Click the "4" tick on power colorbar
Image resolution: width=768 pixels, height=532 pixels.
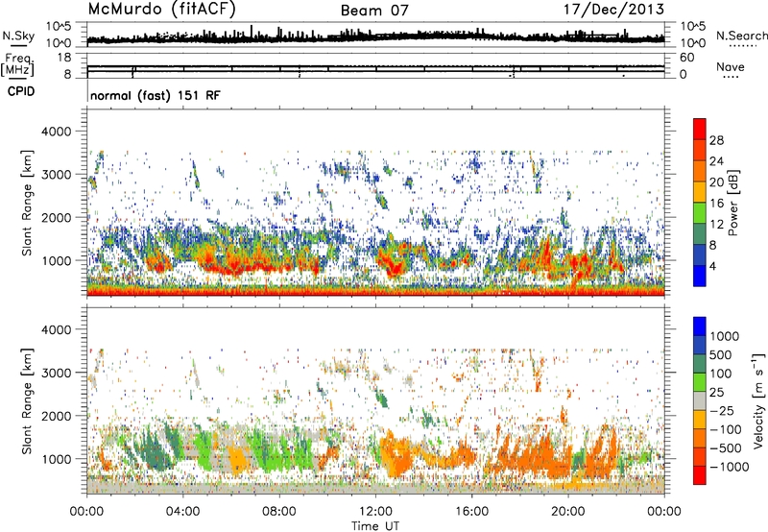[x=712, y=267]
